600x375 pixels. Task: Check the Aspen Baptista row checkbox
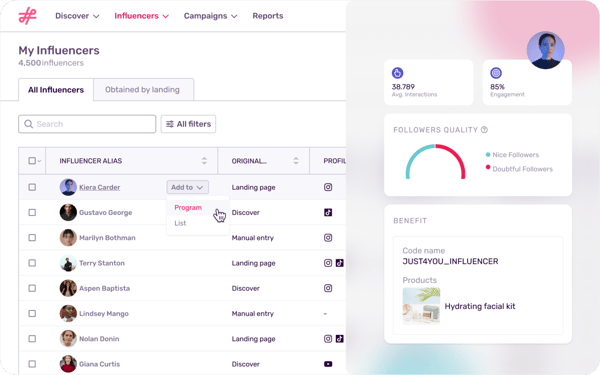(x=32, y=288)
